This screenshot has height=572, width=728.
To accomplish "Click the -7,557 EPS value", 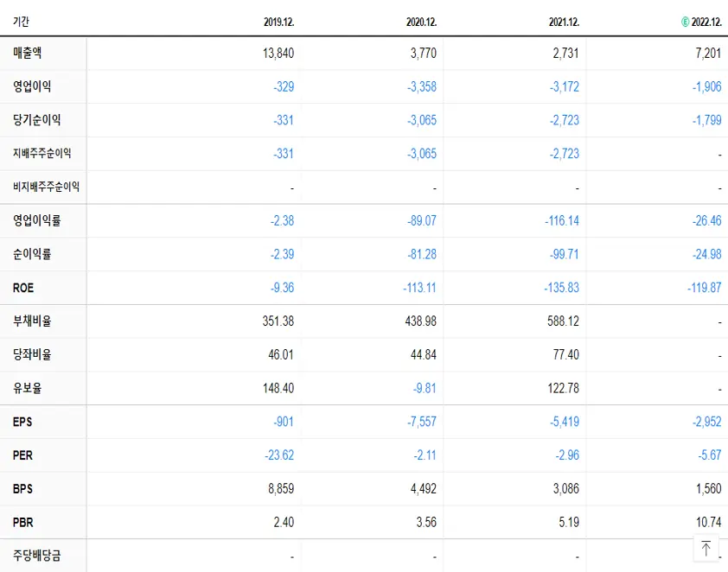I will click(422, 422).
